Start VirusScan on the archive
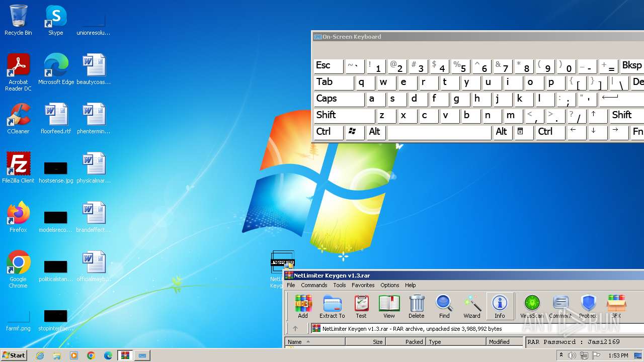The height and width of the screenshot is (362, 644). point(532,307)
